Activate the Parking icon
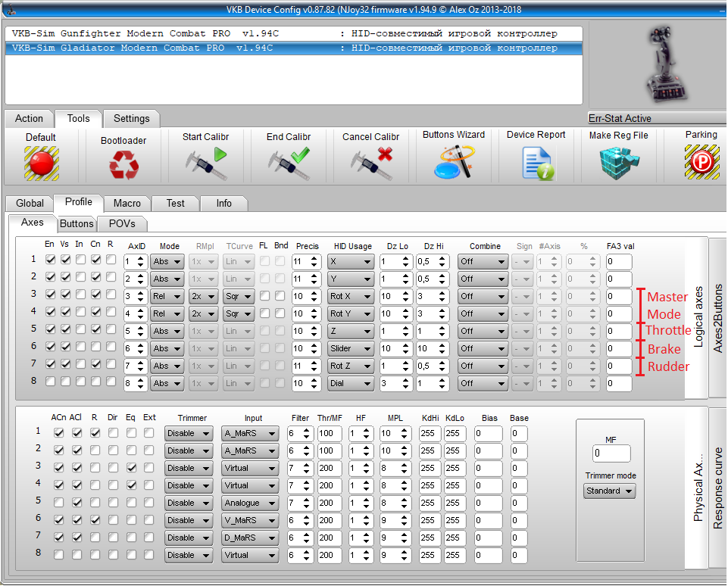This screenshot has height=586, width=728. point(701,162)
